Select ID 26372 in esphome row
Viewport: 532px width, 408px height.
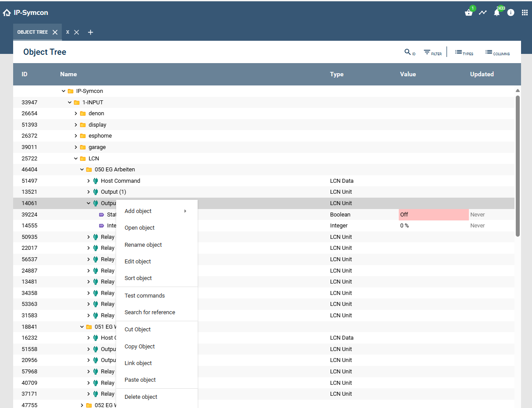click(x=29, y=136)
